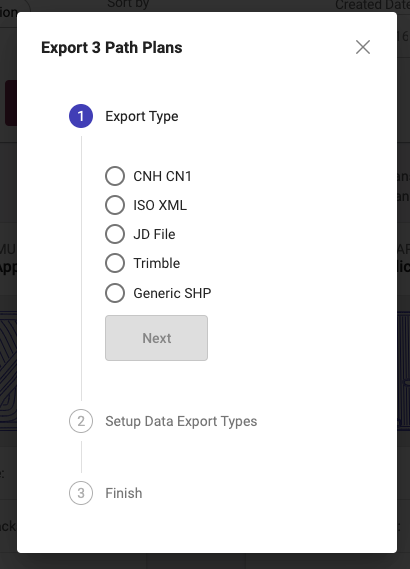Click the disabled Next button

pos(156,338)
